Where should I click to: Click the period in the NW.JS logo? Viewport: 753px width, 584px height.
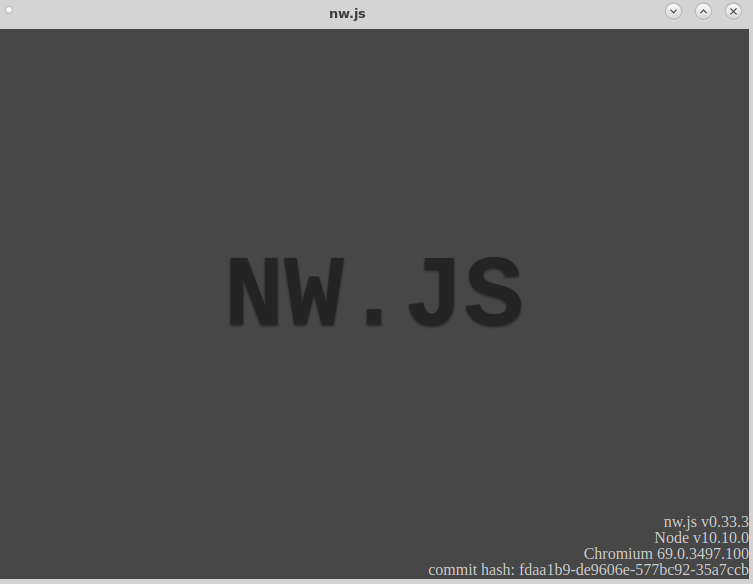(374, 317)
